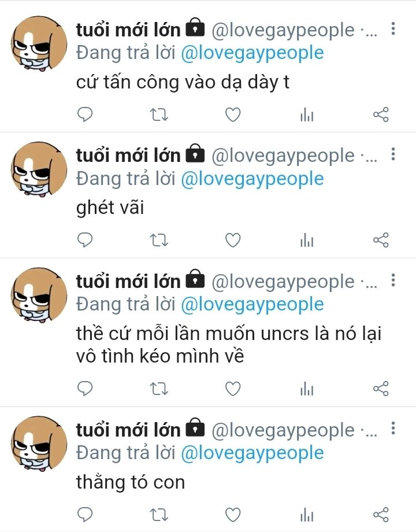View analytics for the "ghét vãi" tweet
This screenshot has width=416, height=532.
pyautogui.click(x=307, y=240)
